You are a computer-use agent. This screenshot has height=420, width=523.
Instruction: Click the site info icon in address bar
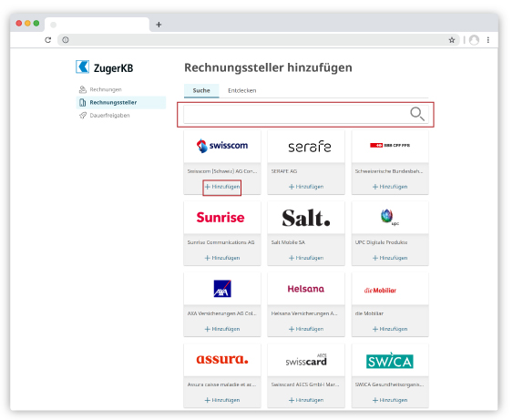66,40
